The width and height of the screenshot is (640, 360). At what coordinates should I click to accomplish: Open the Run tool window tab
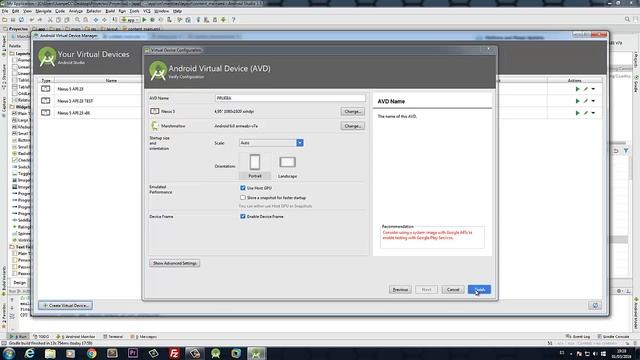tap(18, 336)
